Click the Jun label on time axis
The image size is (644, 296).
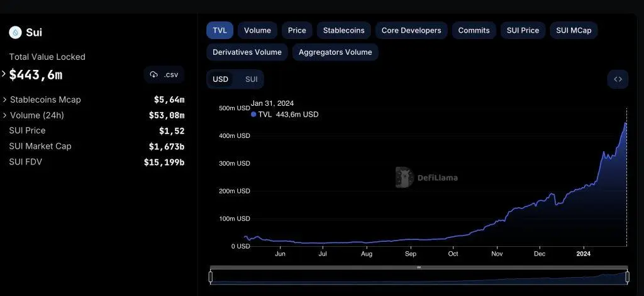[280, 254]
